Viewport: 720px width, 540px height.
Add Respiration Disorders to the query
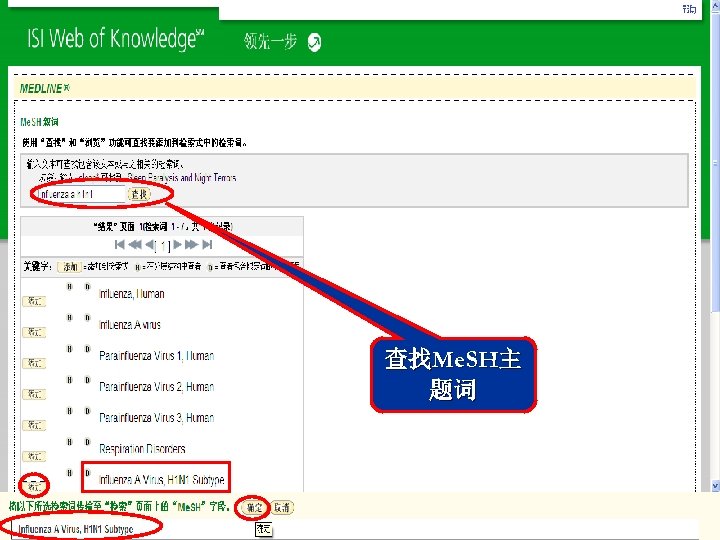(34, 456)
